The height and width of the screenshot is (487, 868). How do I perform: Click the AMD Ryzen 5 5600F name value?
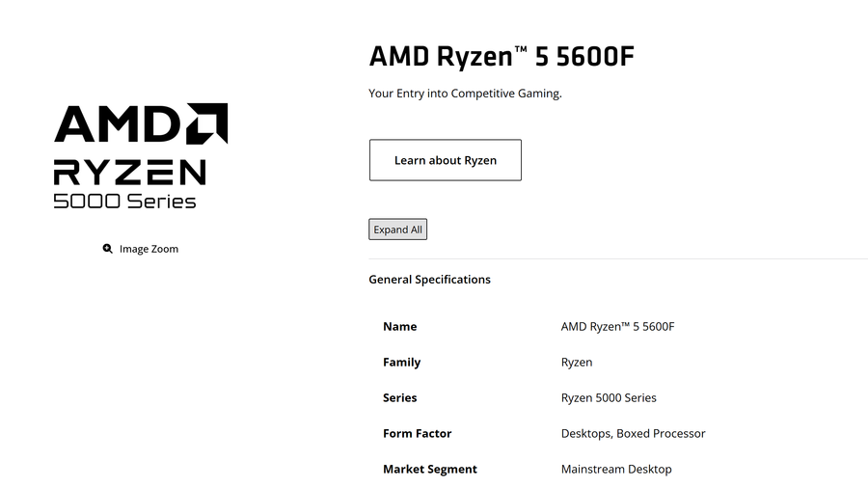click(617, 327)
